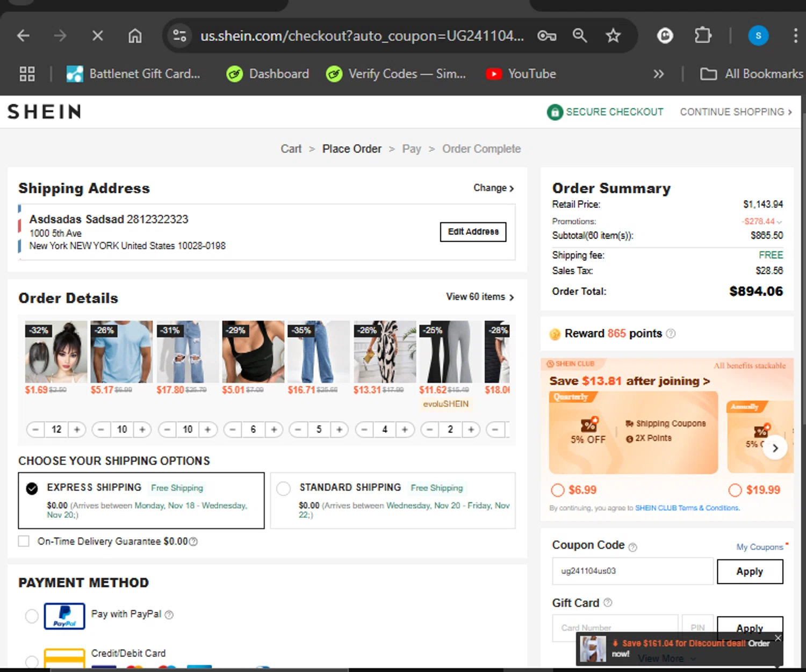Open the Chrome profile avatar
806x672 pixels.
[758, 36]
